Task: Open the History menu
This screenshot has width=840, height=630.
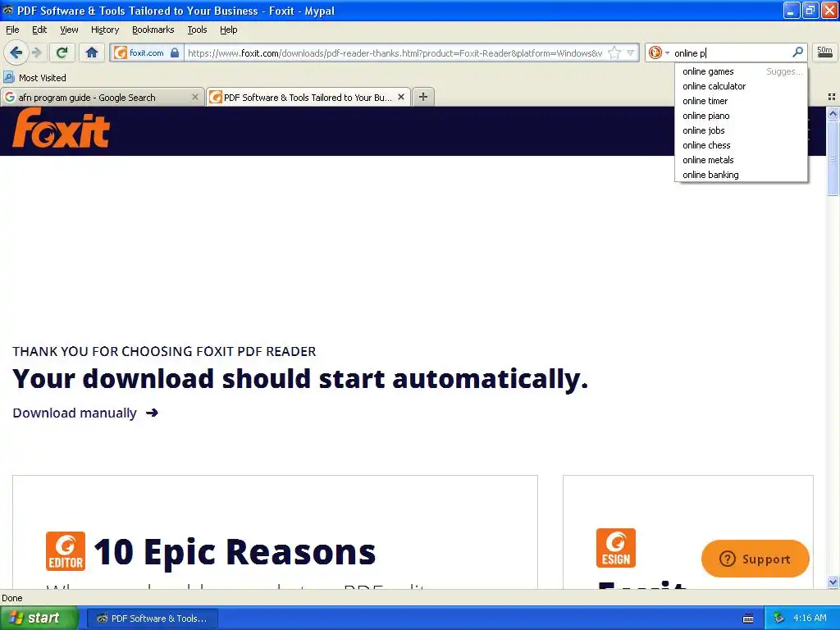Action: pos(105,30)
